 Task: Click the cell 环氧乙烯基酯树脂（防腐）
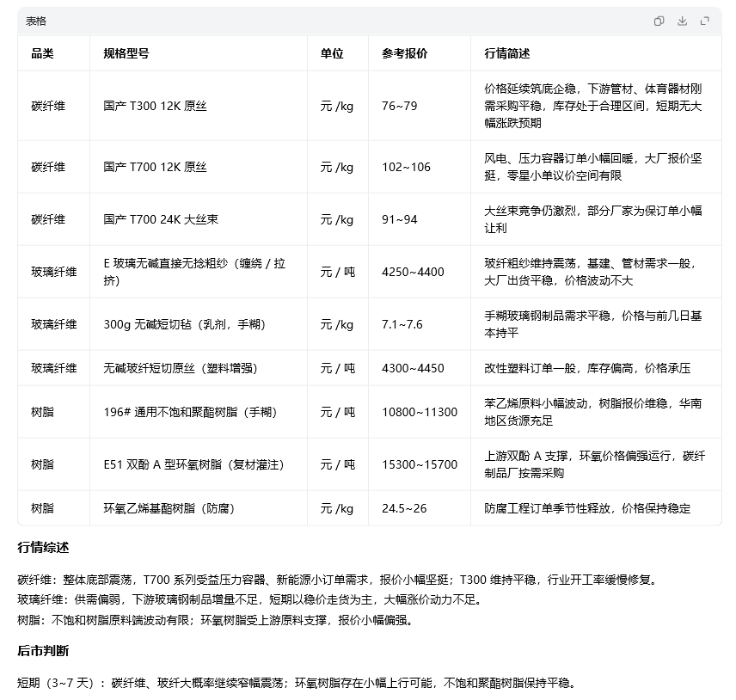(169, 508)
